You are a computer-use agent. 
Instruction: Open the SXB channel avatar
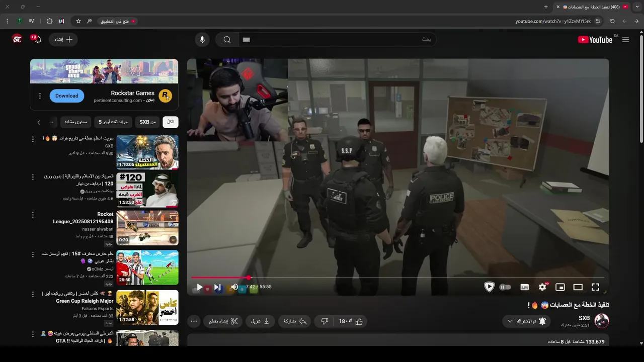click(x=602, y=321)
